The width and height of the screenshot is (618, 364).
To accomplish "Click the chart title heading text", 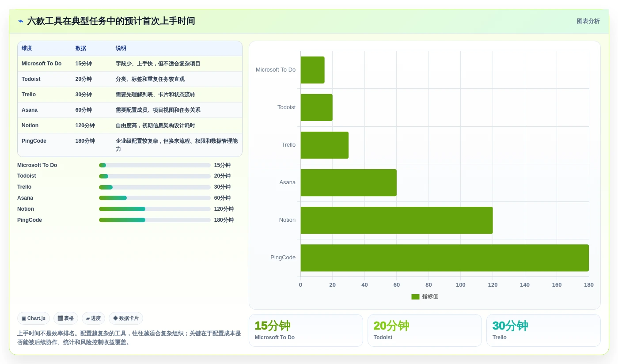I will [111, 21].
